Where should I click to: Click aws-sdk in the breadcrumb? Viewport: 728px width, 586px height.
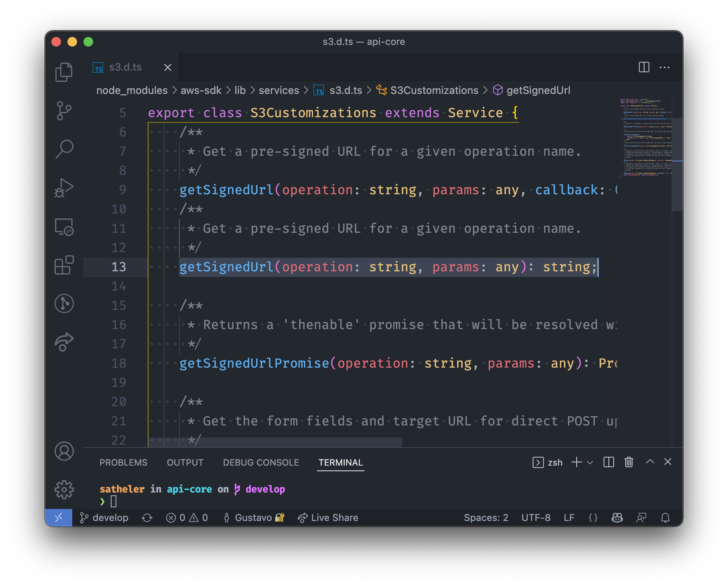click(201, 90)
